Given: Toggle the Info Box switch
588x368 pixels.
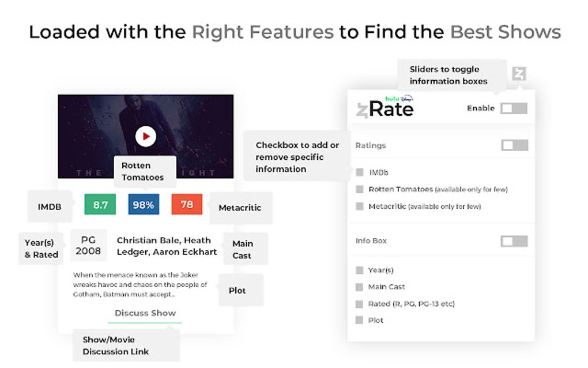Looking at the screenshot, I should point(514,241).
